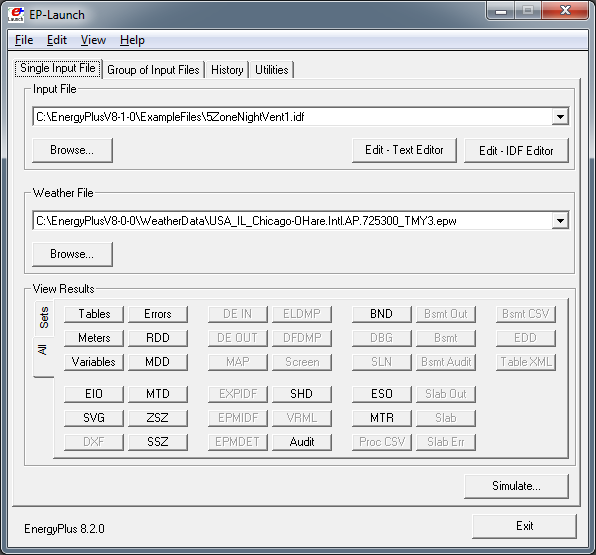Open the MTD file
Image resolution: width=596 pixels, height=555 pixels.
[158, 394]
